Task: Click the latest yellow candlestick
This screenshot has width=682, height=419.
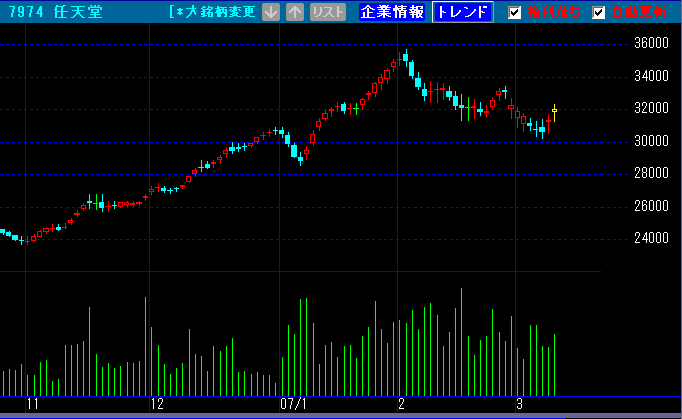Action: tap(554, 113)
